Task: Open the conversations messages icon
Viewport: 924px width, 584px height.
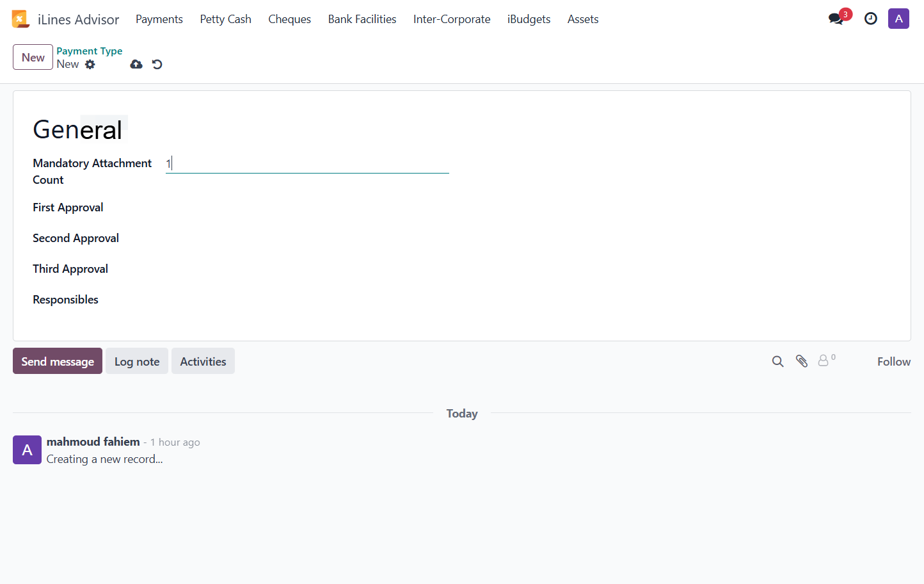Action: pos(836,19)
